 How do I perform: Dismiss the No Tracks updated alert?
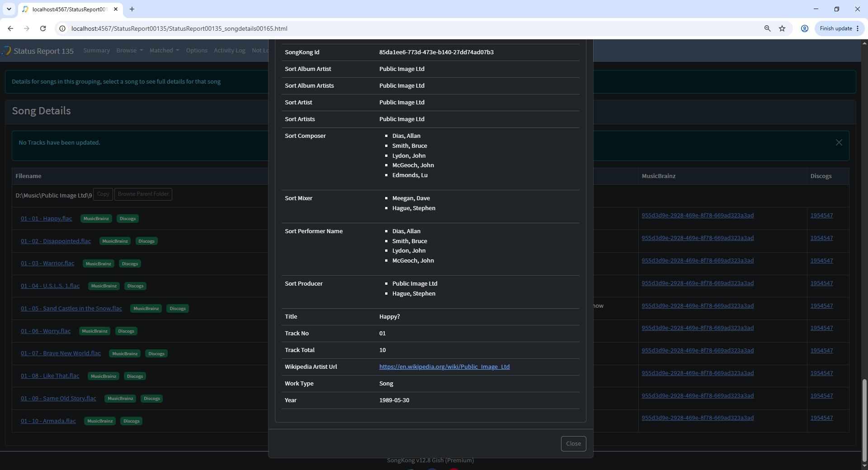tap(839, 142)
